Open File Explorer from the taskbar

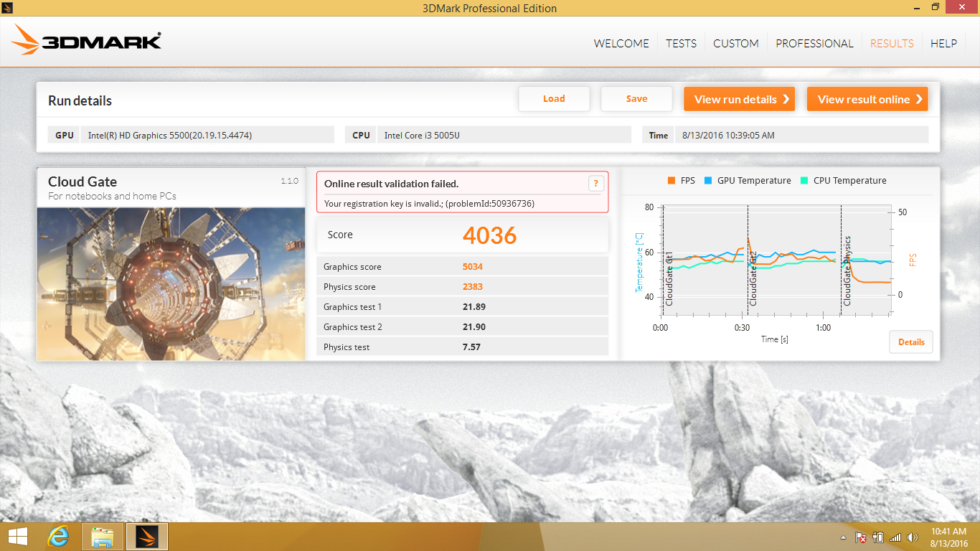click(x=103, y=537)
